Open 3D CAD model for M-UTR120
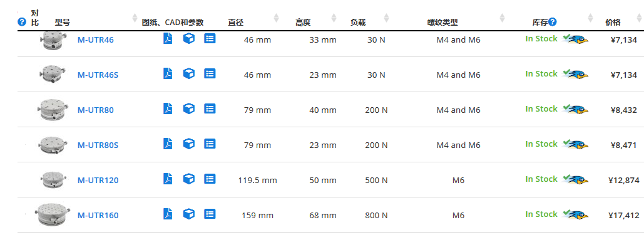This screenshot has width=644, height=242. coord(188,179)
